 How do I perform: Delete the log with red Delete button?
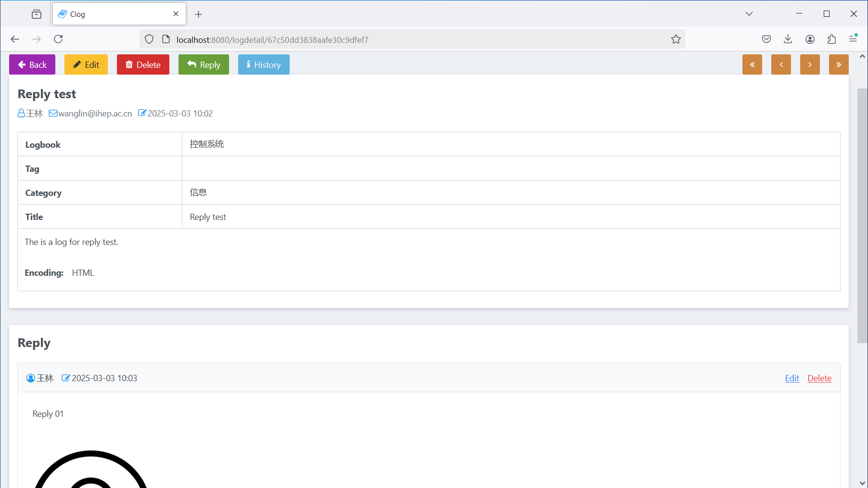[x=143, y=64]
